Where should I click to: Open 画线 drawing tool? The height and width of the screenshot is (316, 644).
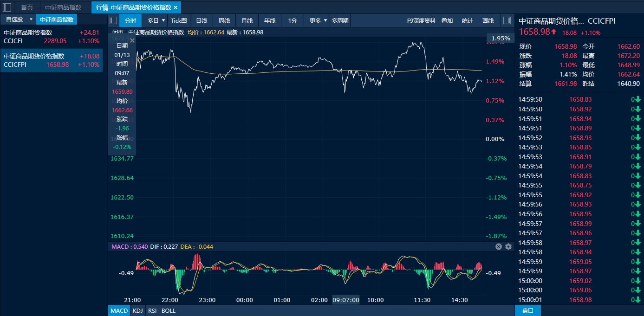(x=488, y=20)
